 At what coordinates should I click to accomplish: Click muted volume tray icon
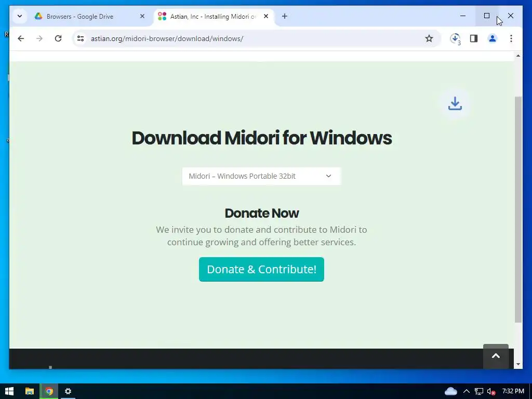tap(491, 391)
